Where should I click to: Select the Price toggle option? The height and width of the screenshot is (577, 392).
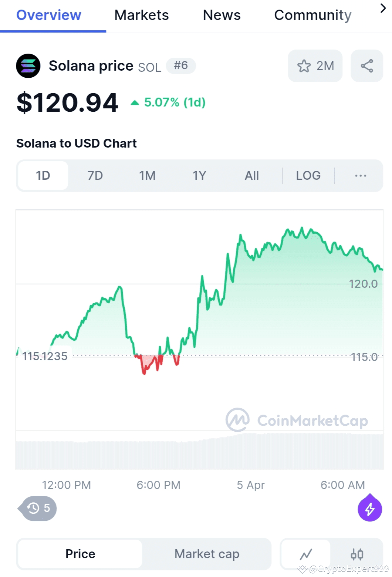click(x=80, y=554)
